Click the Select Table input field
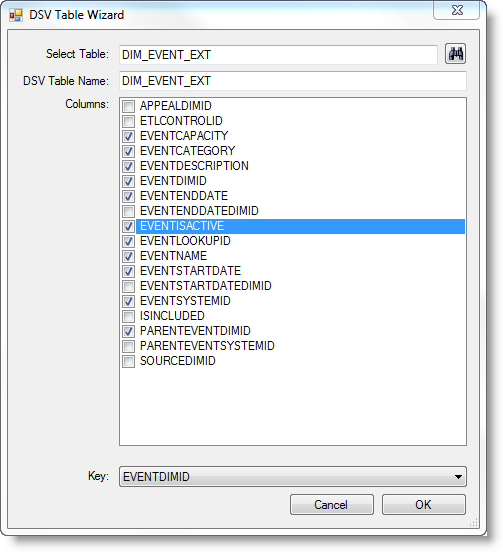 point(278,55)
